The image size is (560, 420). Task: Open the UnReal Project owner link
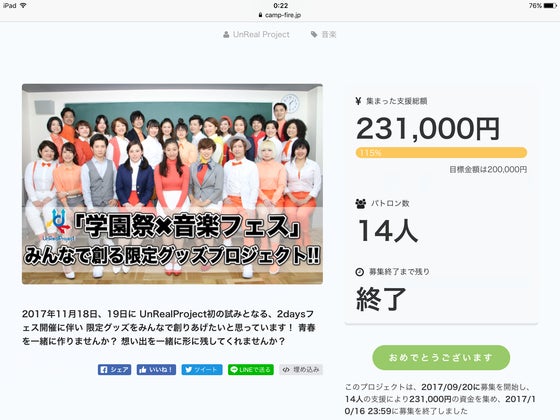261,35
